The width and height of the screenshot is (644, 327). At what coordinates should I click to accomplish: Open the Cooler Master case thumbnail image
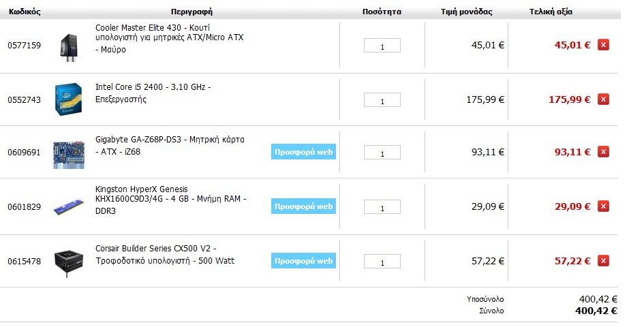69,47
